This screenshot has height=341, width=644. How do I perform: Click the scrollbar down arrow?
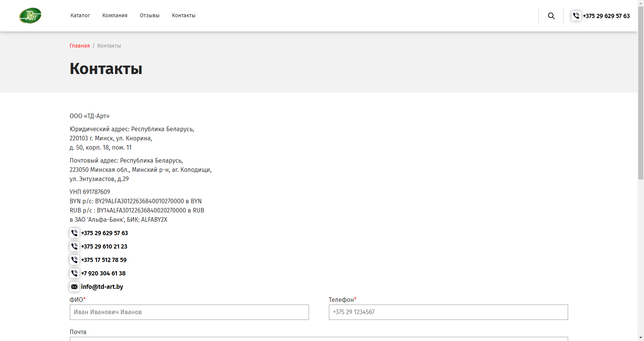pyautogui.click(x=641, y=338)
